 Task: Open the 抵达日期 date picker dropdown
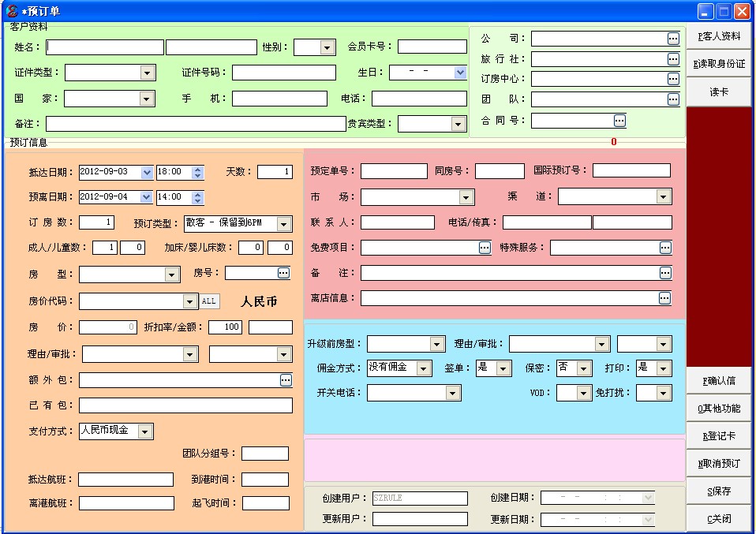pos(146,172)
